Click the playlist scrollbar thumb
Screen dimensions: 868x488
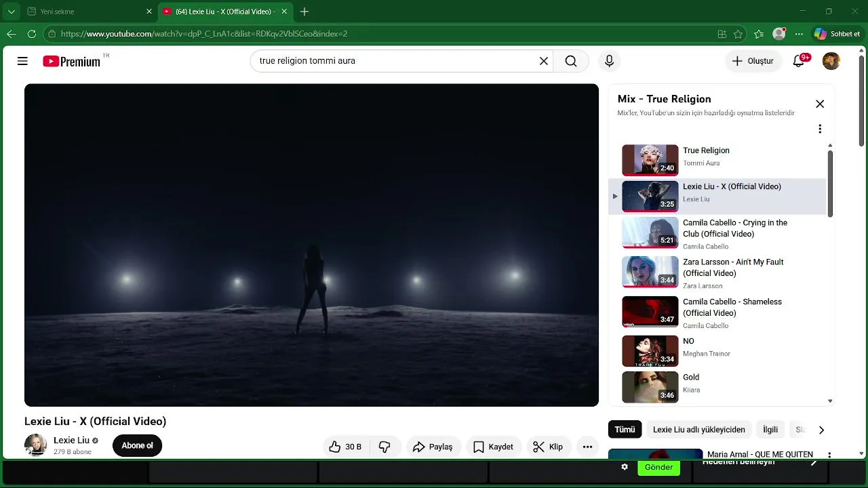pos(830,183)
